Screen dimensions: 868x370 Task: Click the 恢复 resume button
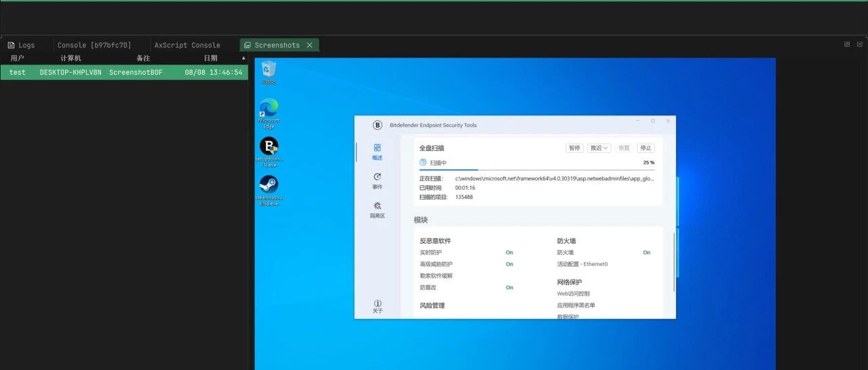(625, 148)
